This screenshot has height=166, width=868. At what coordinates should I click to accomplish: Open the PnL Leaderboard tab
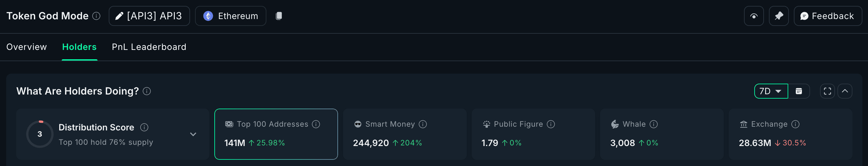click(x=149, y=47)
